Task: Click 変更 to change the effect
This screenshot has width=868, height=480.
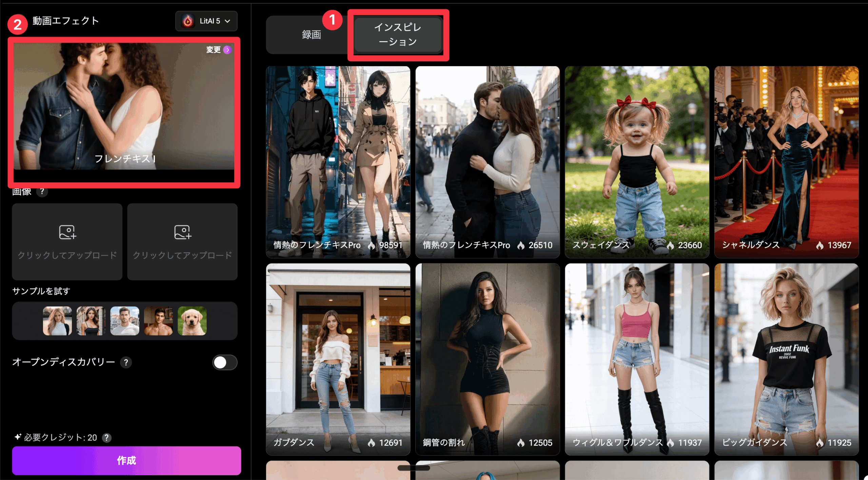Action: click(x=214, y=50)
